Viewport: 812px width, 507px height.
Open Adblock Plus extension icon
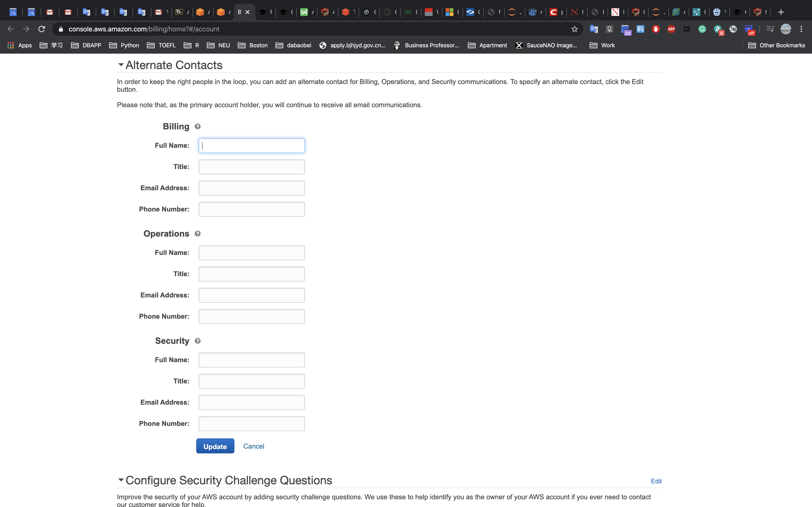pos(671,29)
